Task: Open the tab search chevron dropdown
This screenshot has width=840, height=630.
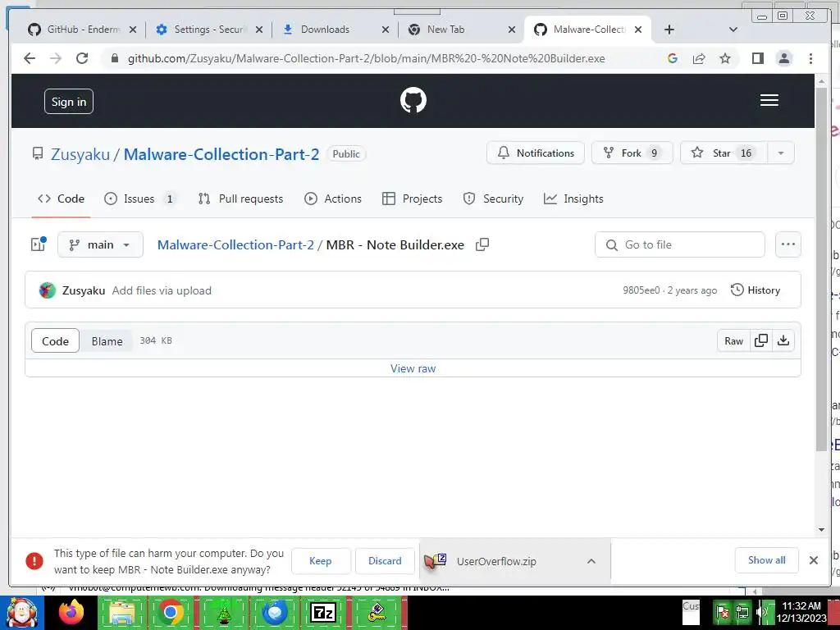Action: 733,30
